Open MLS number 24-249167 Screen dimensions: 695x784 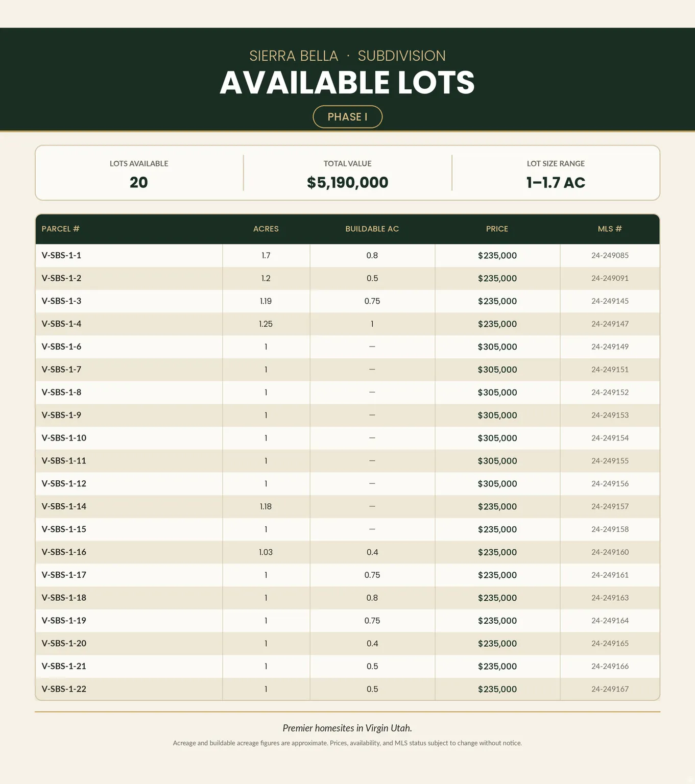click(x=610, y=689)
